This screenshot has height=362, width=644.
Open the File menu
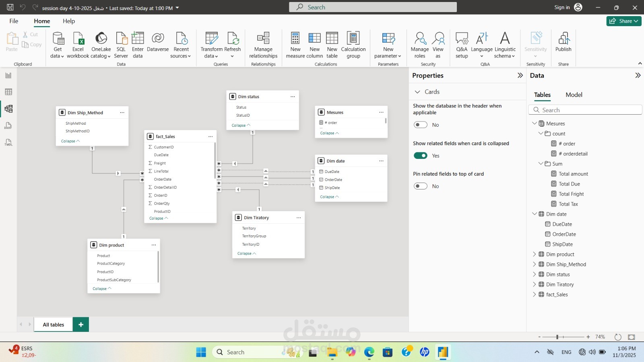pos(14,21)
